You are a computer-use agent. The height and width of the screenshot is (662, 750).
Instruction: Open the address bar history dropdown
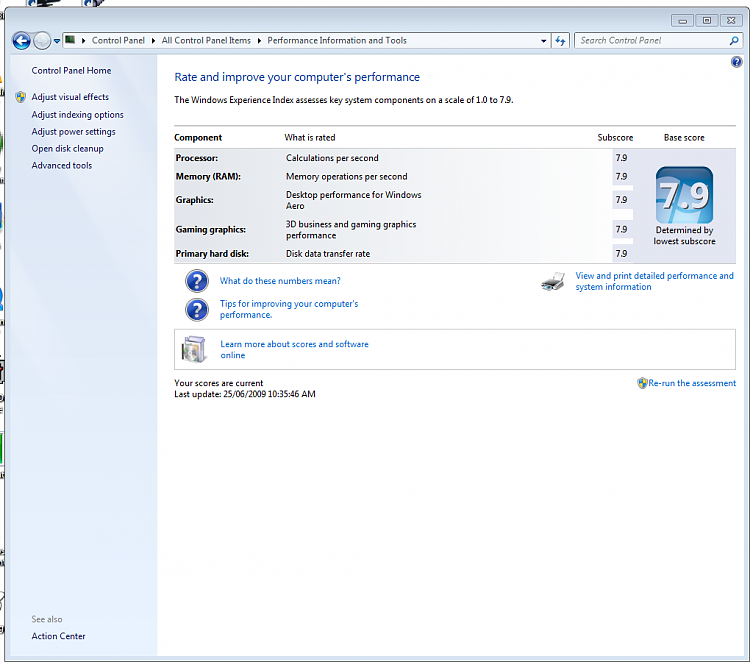tap(543, 41)
